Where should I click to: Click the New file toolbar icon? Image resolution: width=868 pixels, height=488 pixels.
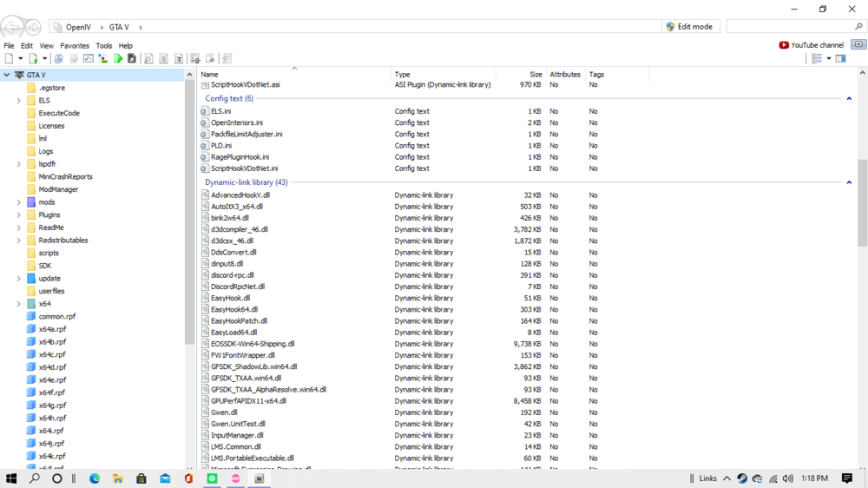pos(9,59)
